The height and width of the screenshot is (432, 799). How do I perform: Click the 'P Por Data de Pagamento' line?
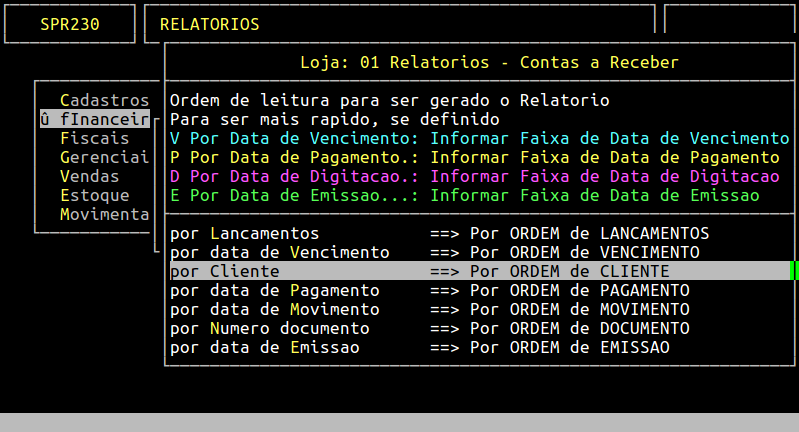(474, 157)
